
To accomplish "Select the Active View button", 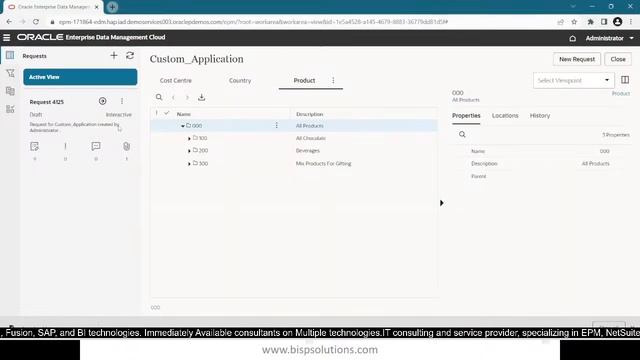I will point(80,77).
